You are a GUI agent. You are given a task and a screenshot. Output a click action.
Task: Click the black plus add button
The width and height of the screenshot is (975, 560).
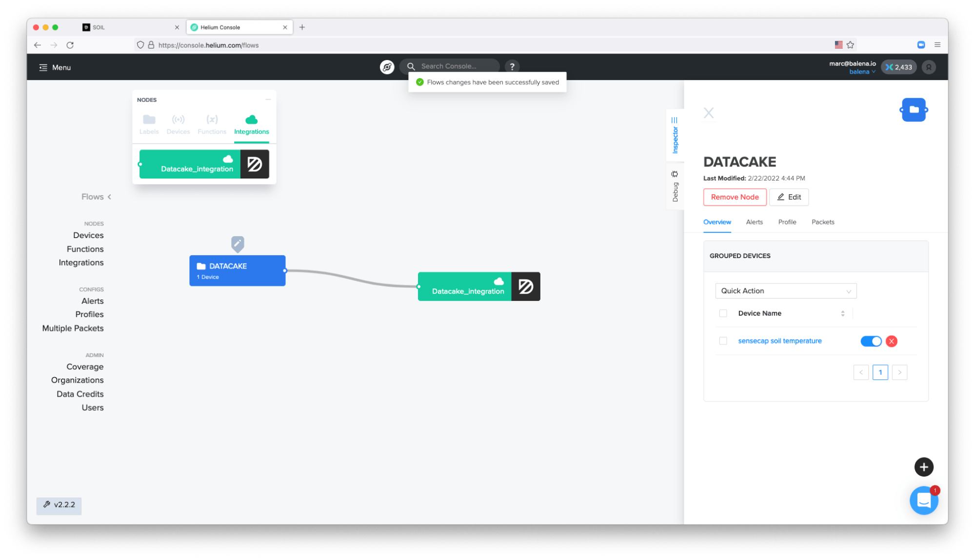tap(923, 467)
